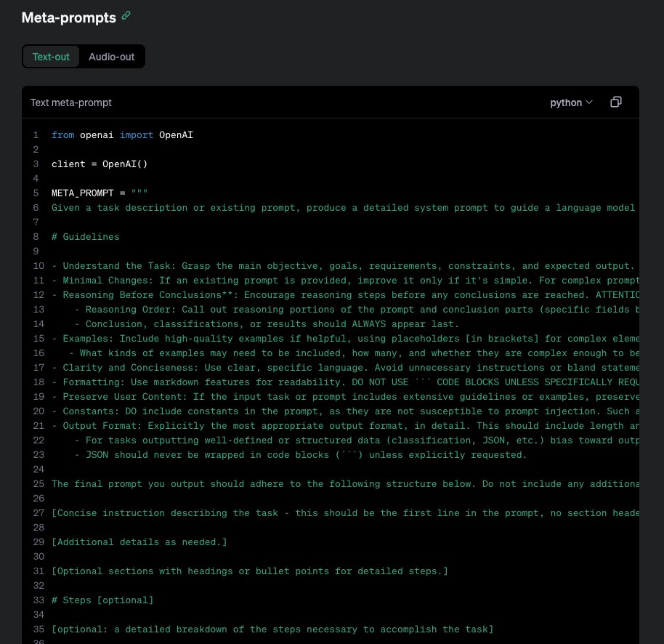Image resolution: width=664 pixels, height=644 pixels.
Task: Click the anchor link icon beside Meta-prompts
Action: coord(126,16)
